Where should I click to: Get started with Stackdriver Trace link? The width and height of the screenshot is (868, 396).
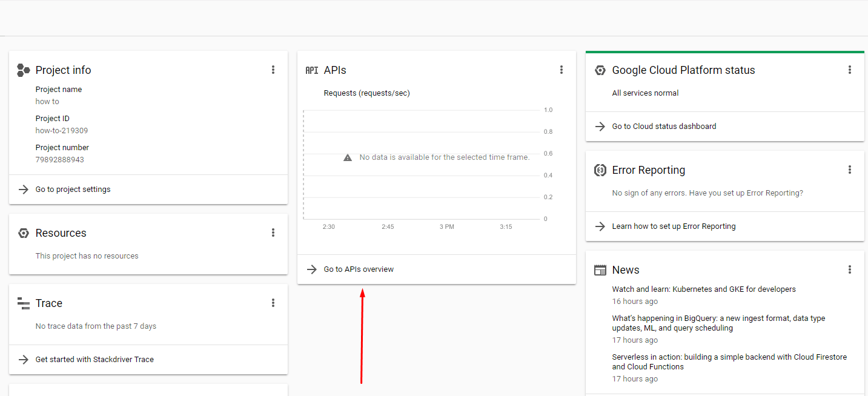pos(94,360)
